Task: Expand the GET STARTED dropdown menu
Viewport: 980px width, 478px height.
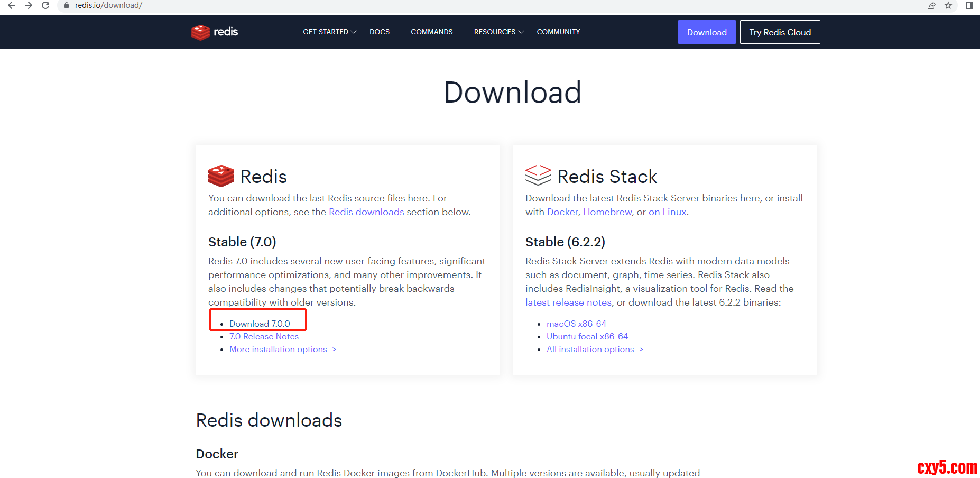Action: [329, 32]
